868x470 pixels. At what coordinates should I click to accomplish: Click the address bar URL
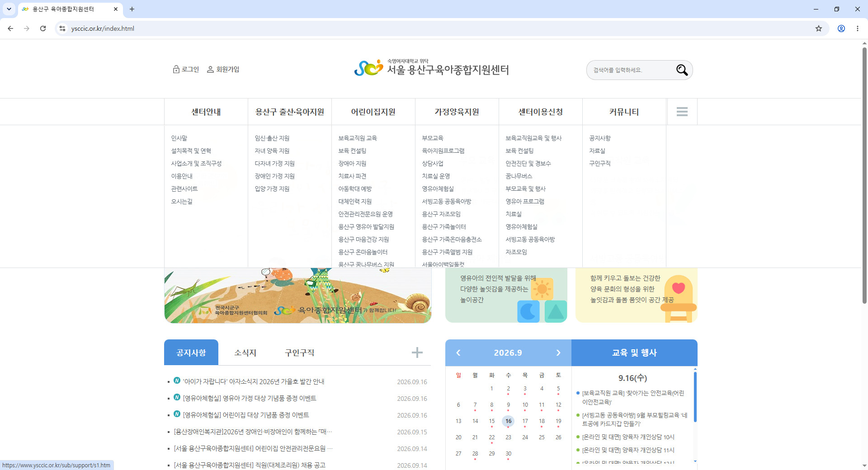coord(103,28)
